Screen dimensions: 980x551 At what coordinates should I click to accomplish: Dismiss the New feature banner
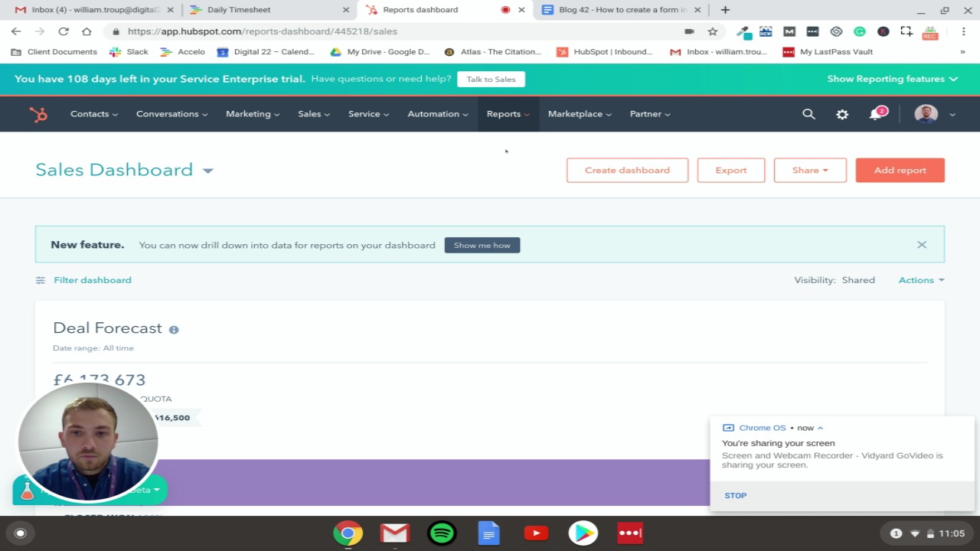pos(922,244)
